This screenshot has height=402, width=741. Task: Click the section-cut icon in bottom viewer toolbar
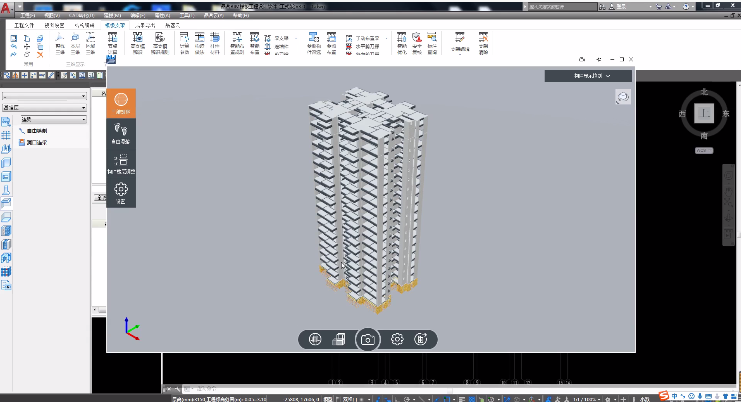[315, 339]
